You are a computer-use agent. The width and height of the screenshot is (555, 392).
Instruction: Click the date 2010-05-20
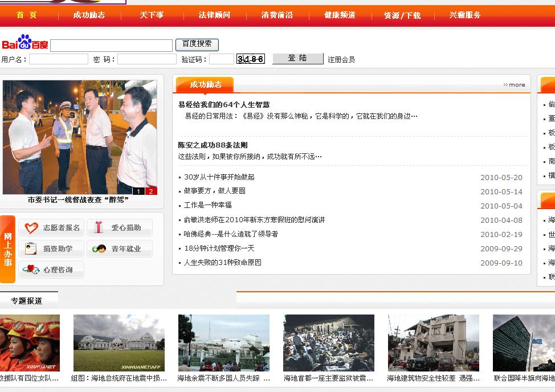coord(501,178)
